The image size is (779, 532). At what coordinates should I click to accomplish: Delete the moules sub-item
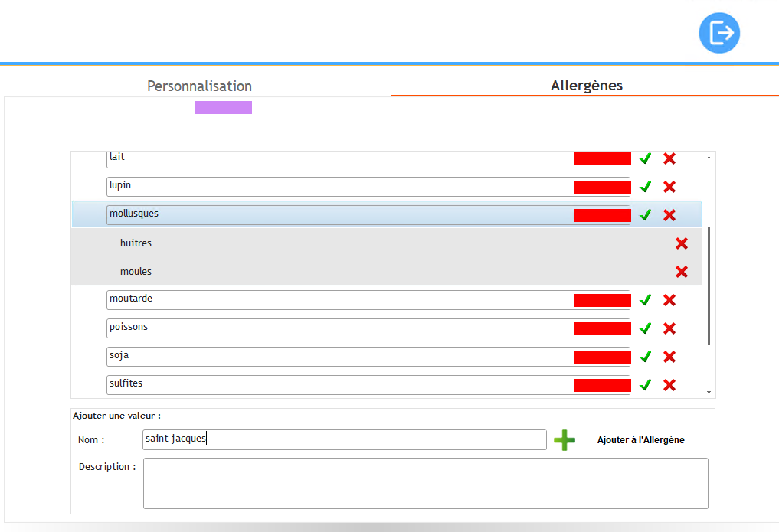681,272
